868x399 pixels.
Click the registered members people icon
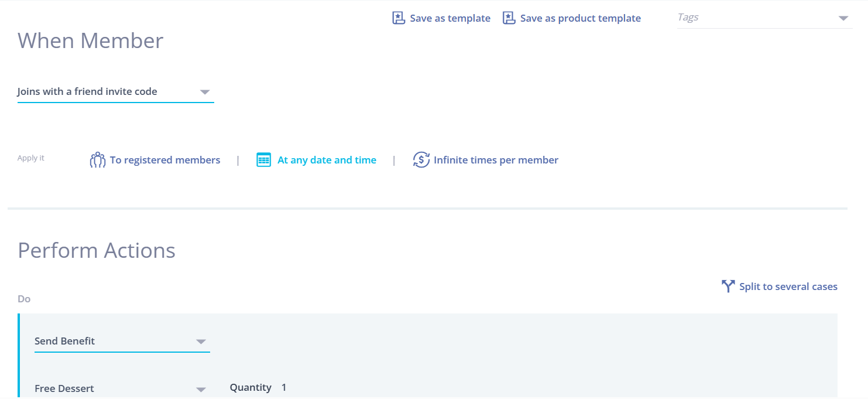[x=97, y=160]
